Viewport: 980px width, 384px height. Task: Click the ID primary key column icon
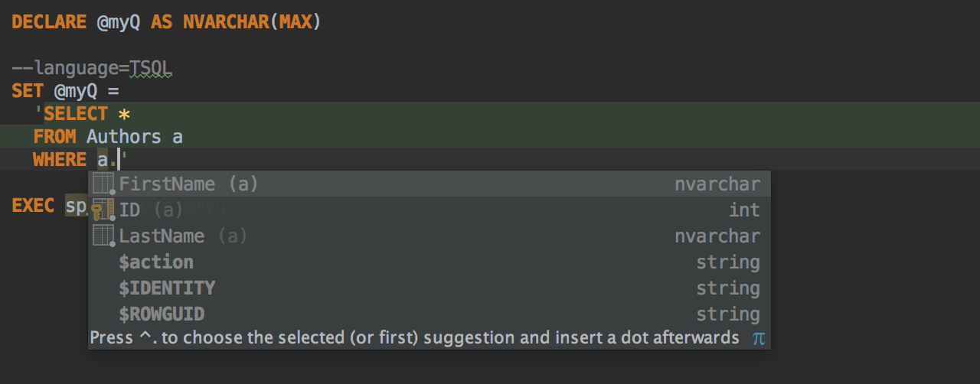pos(103,210)
